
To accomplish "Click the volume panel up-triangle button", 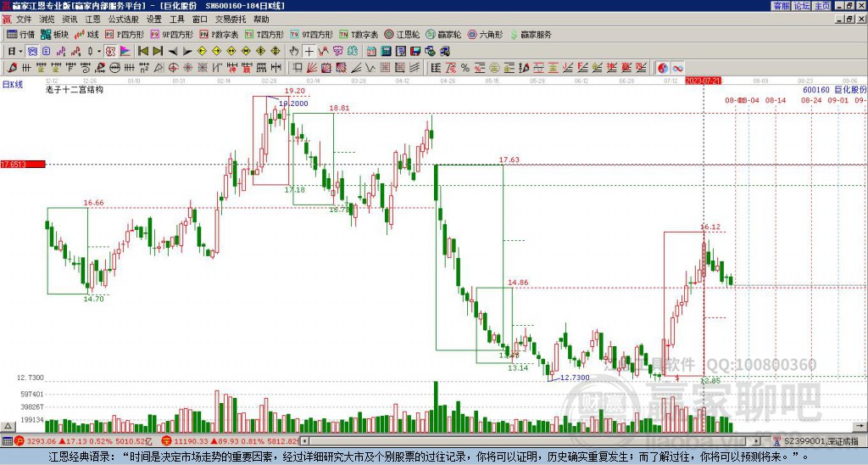I will coord(8,427).
